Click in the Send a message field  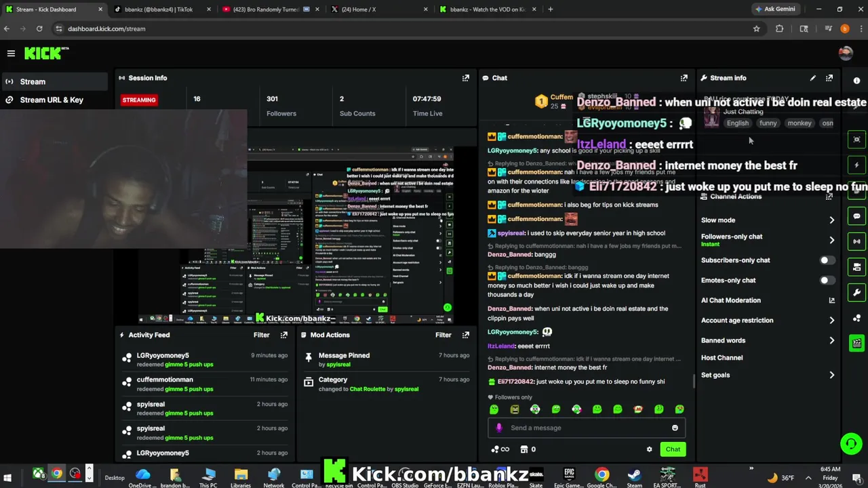[x=587, y=428]
